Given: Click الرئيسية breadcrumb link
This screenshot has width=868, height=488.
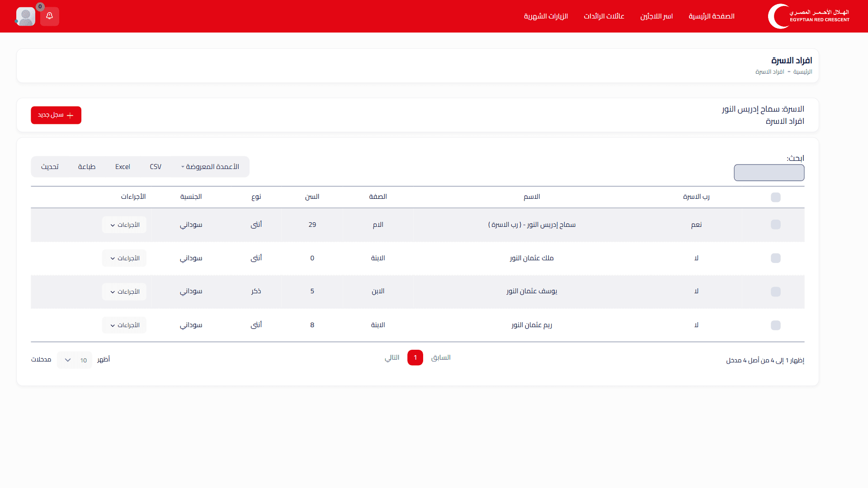Looking at the screenshot, I should click(803, 72).
